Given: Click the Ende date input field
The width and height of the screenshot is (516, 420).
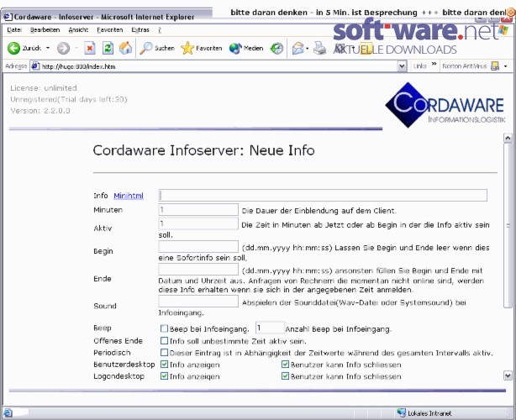Looking at the screenshot, I should pyautogui.click(x=198, y=270).
